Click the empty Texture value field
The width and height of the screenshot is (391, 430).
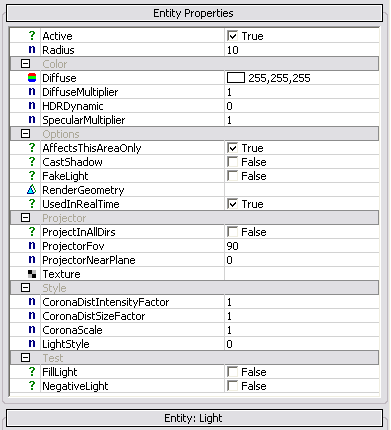point(302,274)
